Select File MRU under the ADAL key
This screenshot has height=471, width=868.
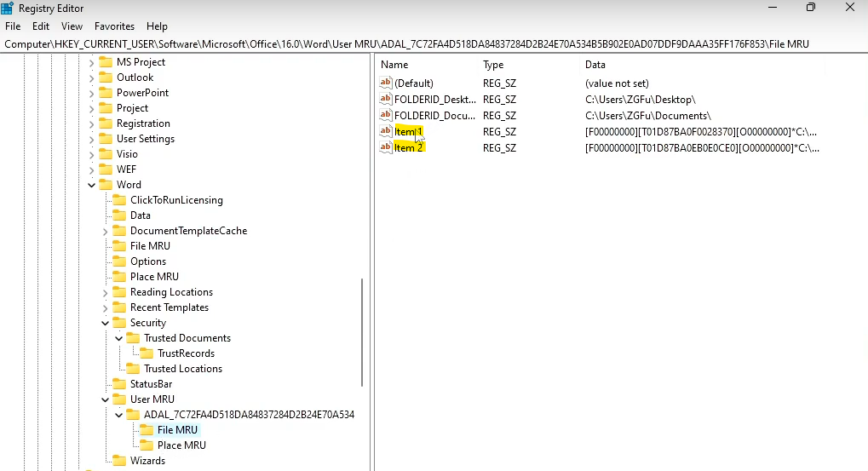click(x=177, y=429)
